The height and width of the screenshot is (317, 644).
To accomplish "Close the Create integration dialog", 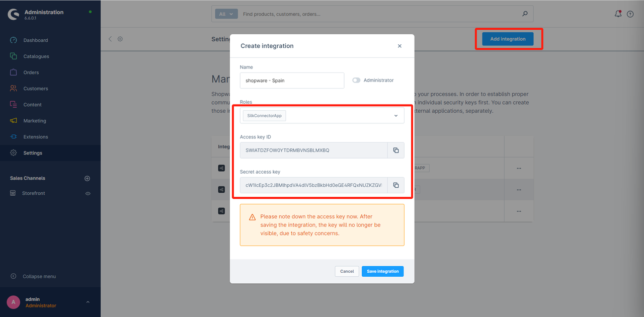I will click(399, 46).
